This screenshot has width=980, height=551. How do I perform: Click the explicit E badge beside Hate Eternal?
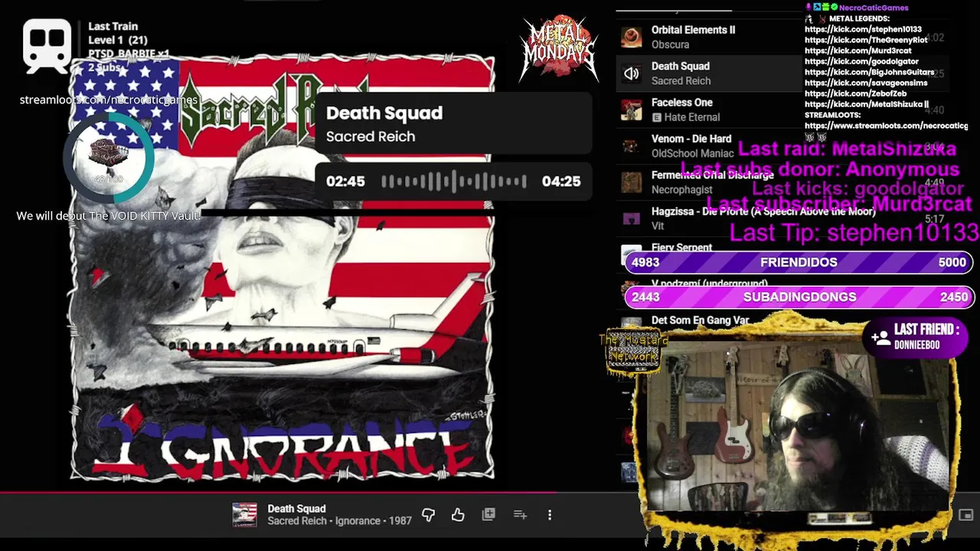point(656,117)
